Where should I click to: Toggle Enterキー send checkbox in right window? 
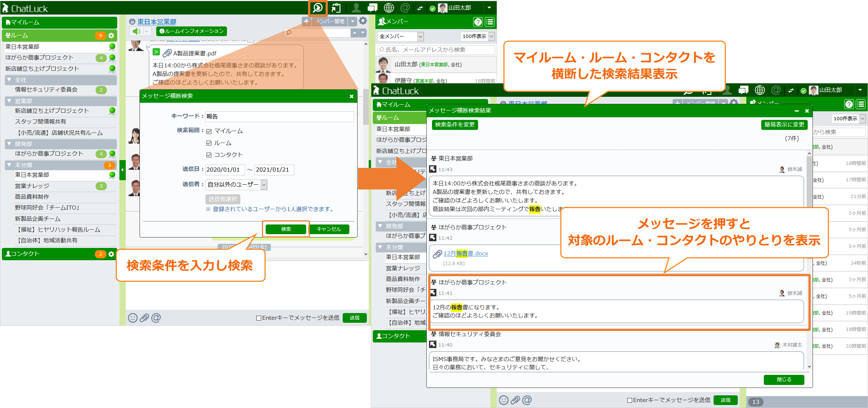[630, 400]
